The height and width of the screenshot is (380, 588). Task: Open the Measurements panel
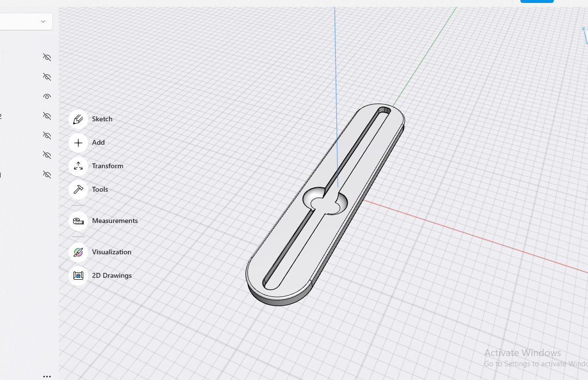(x=78, y=221)
